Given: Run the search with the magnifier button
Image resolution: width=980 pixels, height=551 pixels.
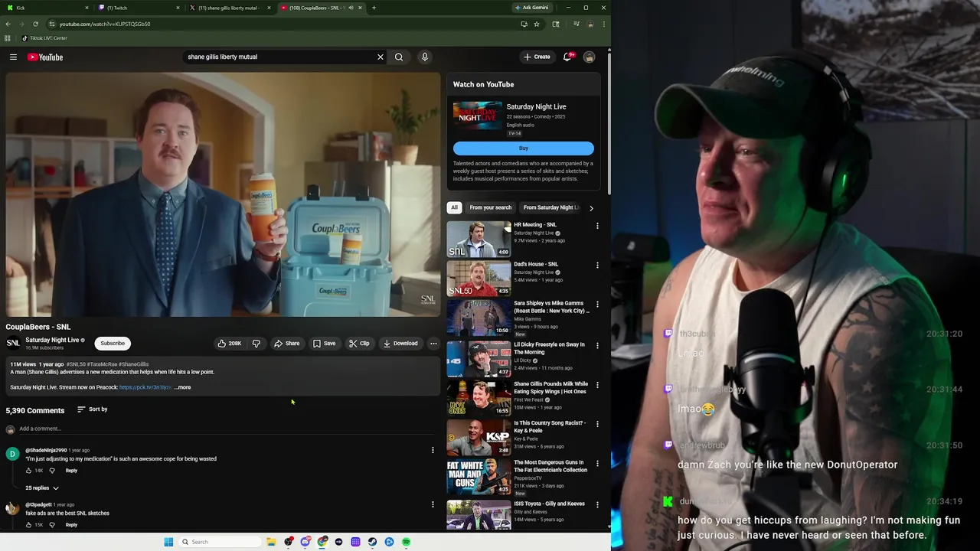Looking at the screenshot, I should point(399,57).
